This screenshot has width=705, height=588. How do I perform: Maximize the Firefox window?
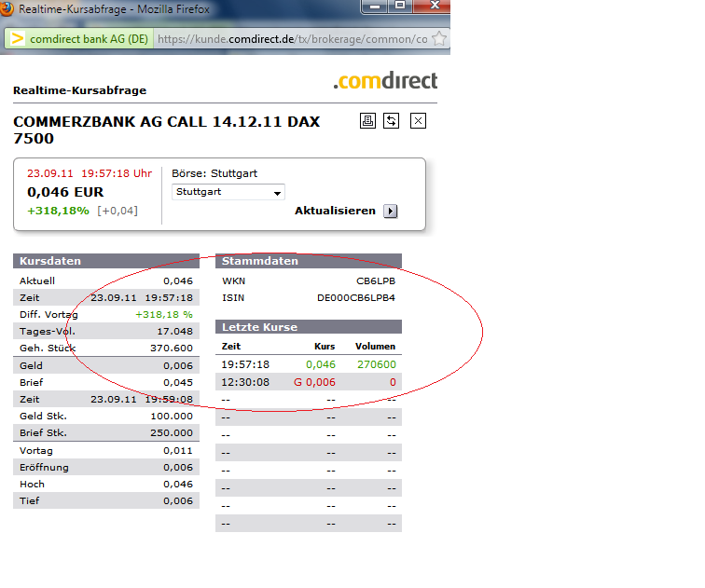click(400, 7)
